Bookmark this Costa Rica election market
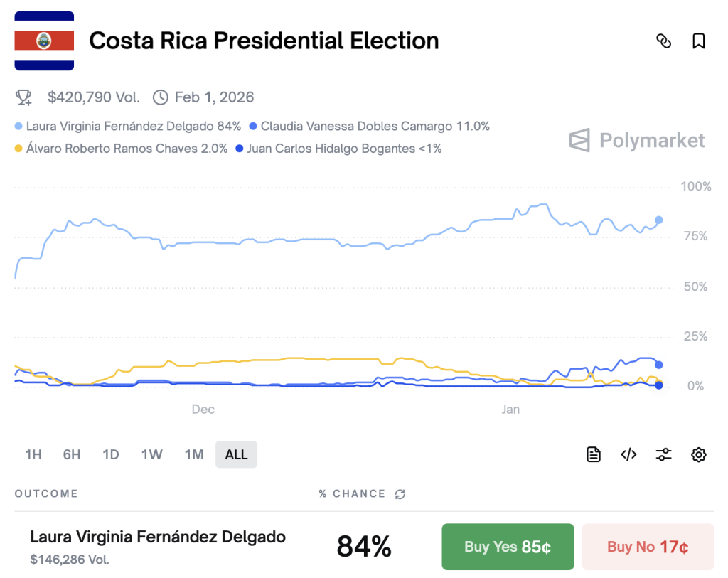This screenshot has width=728, height=578. (699, 41)
